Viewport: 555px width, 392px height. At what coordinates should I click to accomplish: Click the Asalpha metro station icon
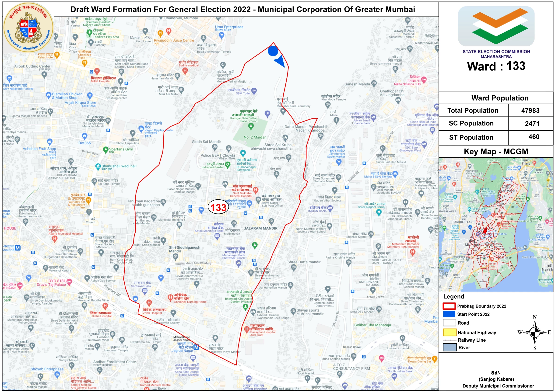click(x=18, y=248)
